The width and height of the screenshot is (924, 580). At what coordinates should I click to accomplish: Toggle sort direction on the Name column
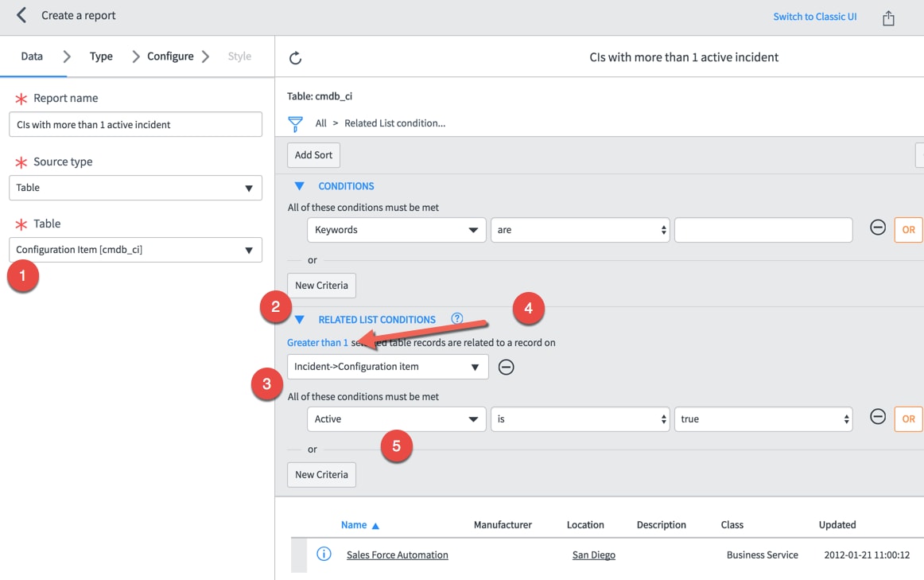point(375,524)
